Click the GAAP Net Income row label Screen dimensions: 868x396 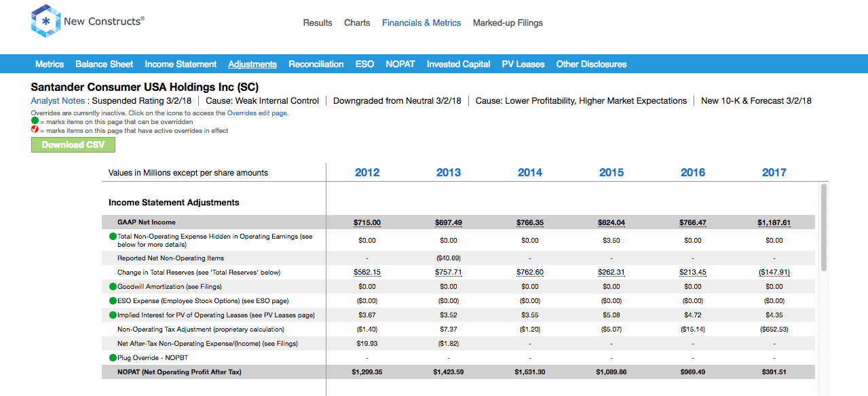[x=147, y=222]
